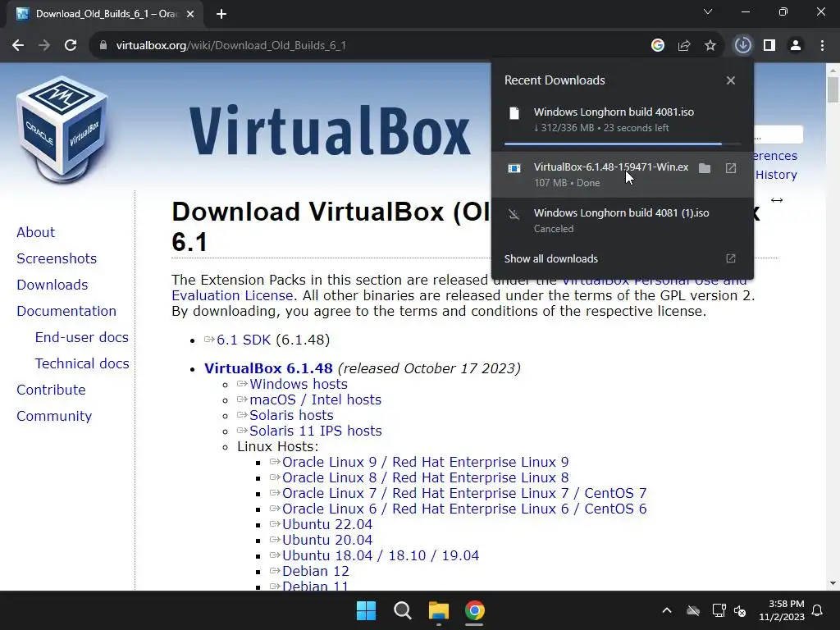
Task: Open File Explorer from taskbar
Action: point(438,610)
